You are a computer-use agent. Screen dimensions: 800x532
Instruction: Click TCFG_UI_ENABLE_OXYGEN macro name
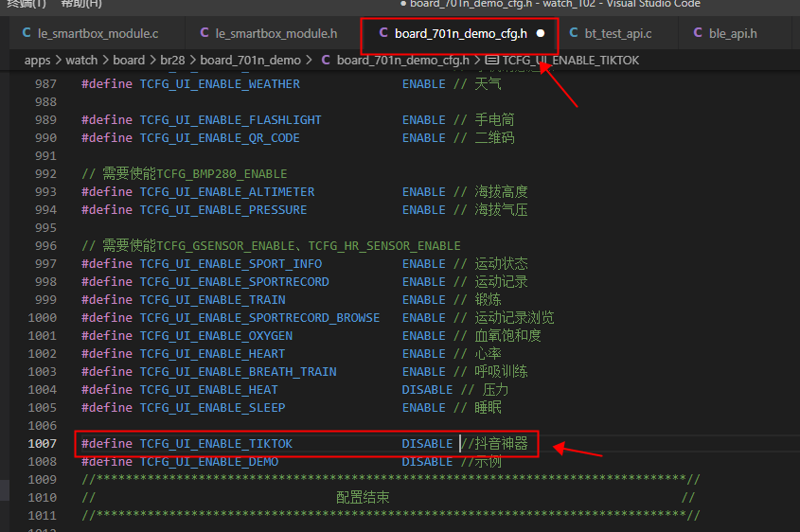(x=216, y=336)
